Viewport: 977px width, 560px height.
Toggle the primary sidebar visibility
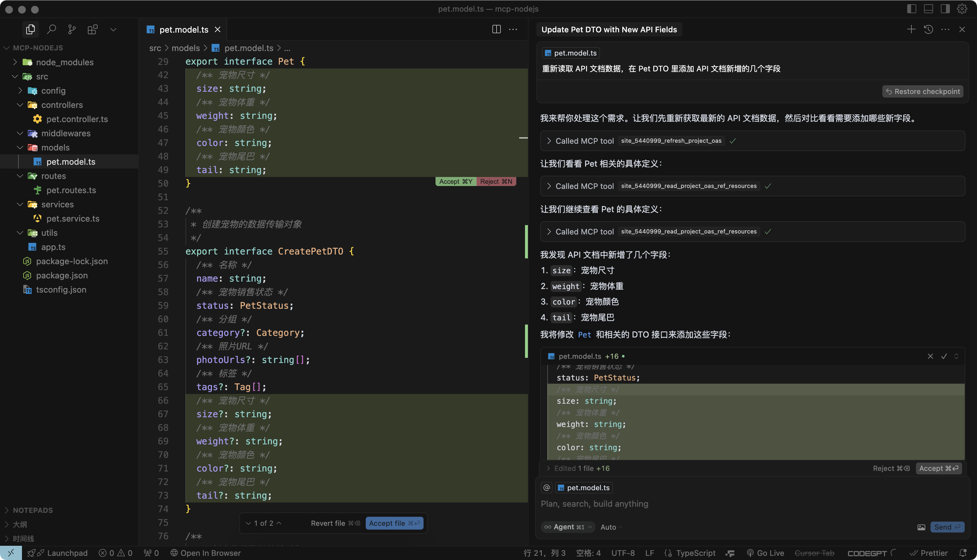pyautogui.click(x=912, y=8)
